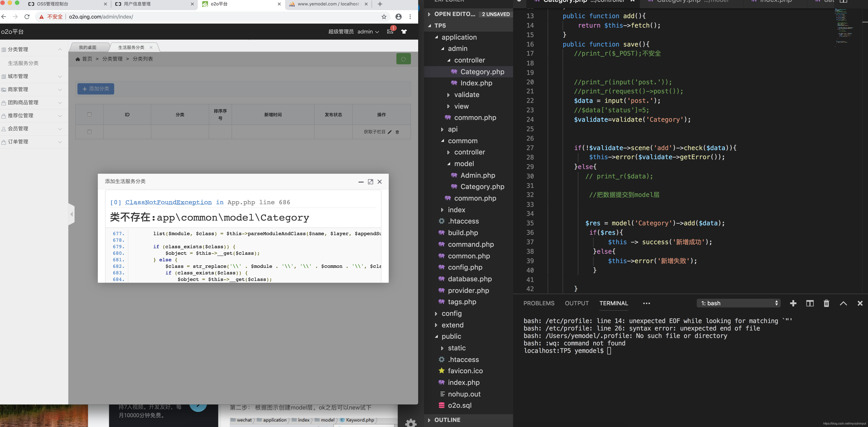The width and height of the screenshot is (868, 427).
Task: Click the mail notification icon
Action: (390, 32)
